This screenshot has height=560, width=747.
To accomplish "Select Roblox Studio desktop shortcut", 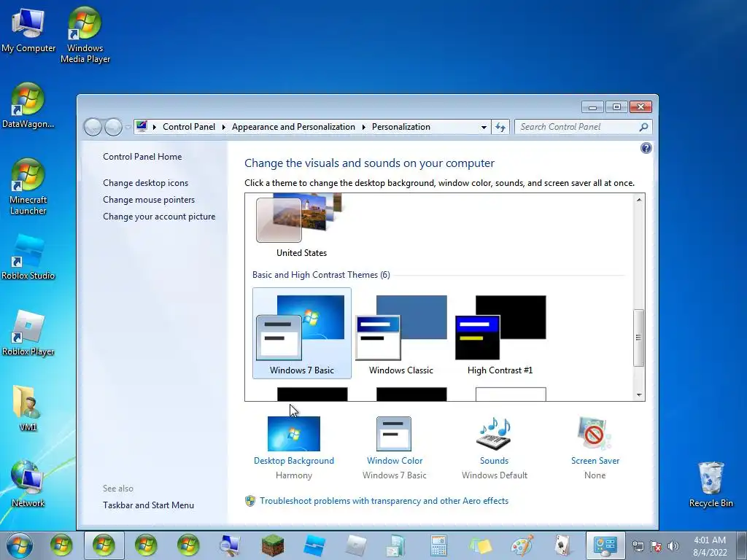I will click(x=28, y=257).
